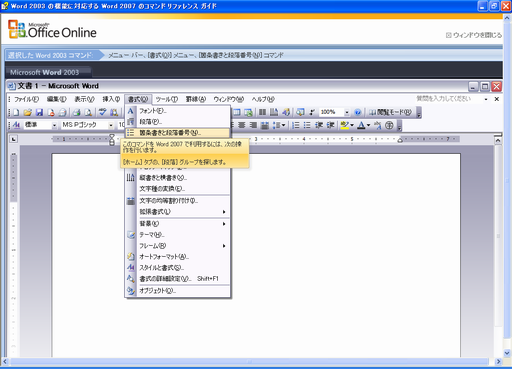The image size is (512, 369).
Task: Choose 縦書きと横書き(X) menu entry
Action: coord(178,178)
